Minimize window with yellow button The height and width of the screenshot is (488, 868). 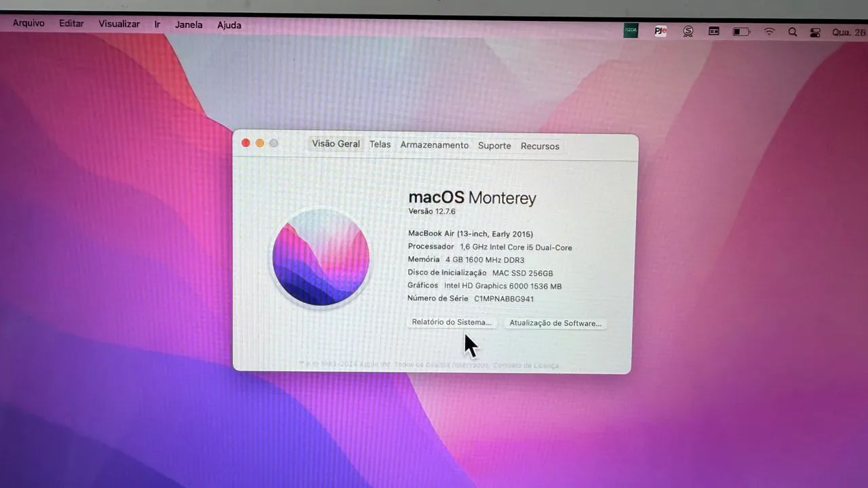[260, 143]
